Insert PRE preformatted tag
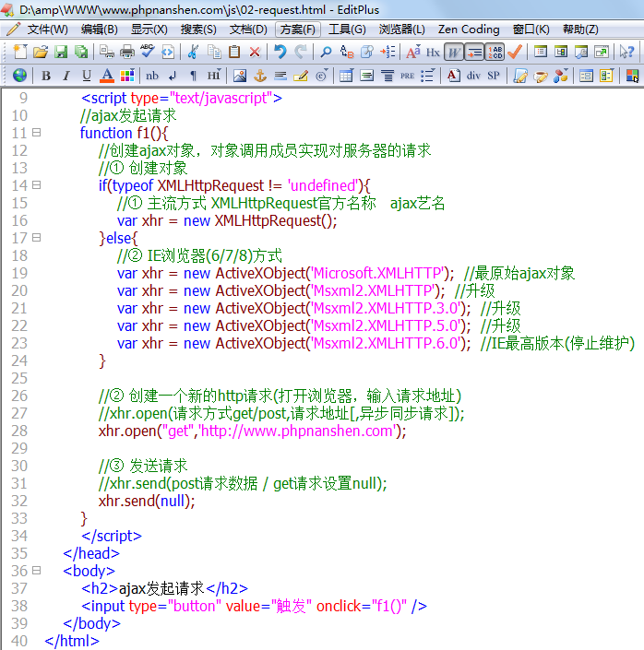The width and height of the screenshot is (644, 650). point(407,76)
